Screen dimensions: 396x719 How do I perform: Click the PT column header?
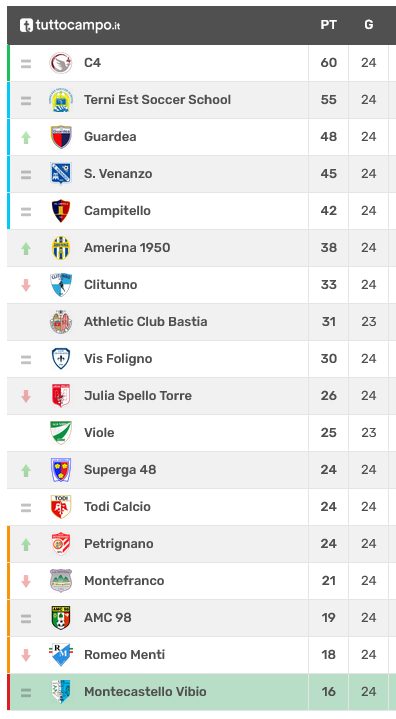(329, 25)
